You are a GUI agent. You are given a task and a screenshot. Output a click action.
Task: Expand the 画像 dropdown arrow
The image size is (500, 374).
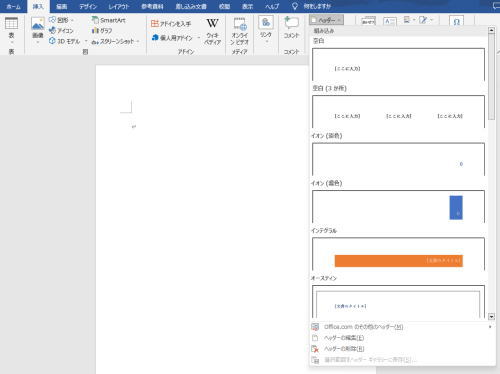(x=38, y=42)
